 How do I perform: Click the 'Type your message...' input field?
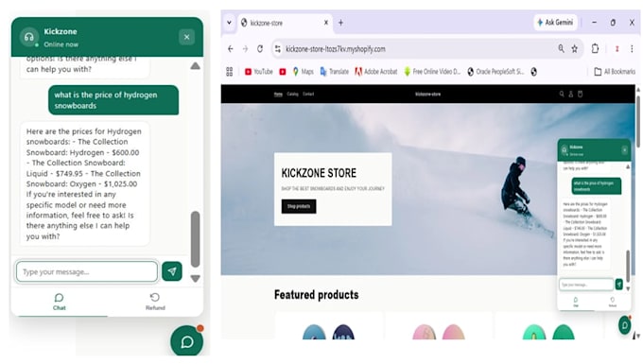87,271
